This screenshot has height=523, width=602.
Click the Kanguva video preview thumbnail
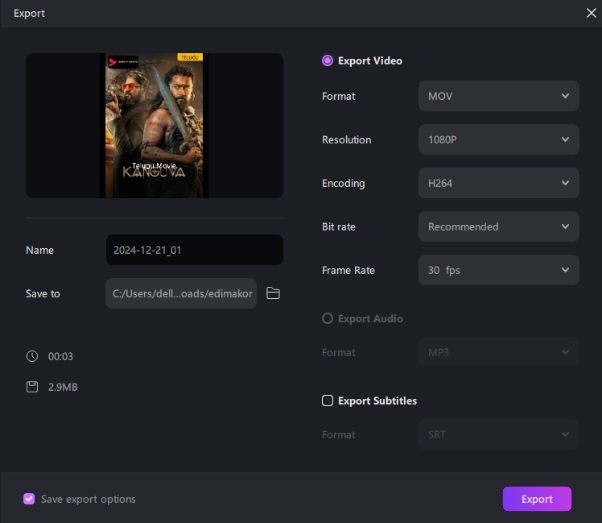tap(154, 126)
